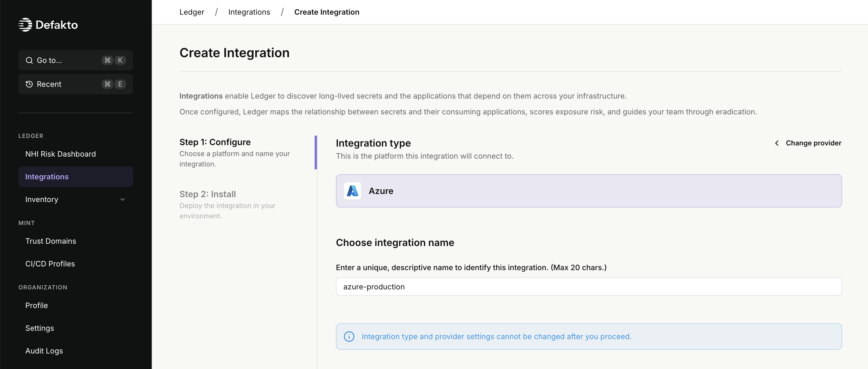Click the "Choose integration name" heading
868x369 pixels.
pyautogui.click(x=395, y=243)
